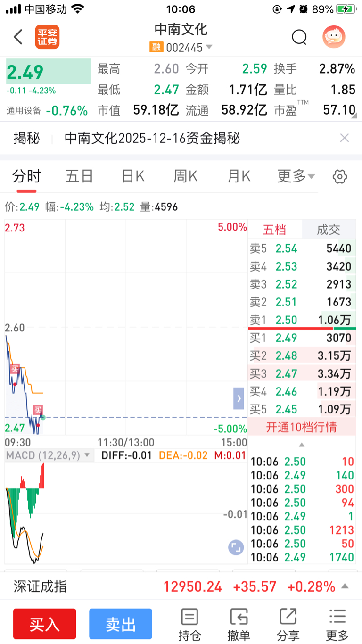Tap the 换手 2.87% value
This screenshot has height=644, width=362.
[x=337, y=69]
